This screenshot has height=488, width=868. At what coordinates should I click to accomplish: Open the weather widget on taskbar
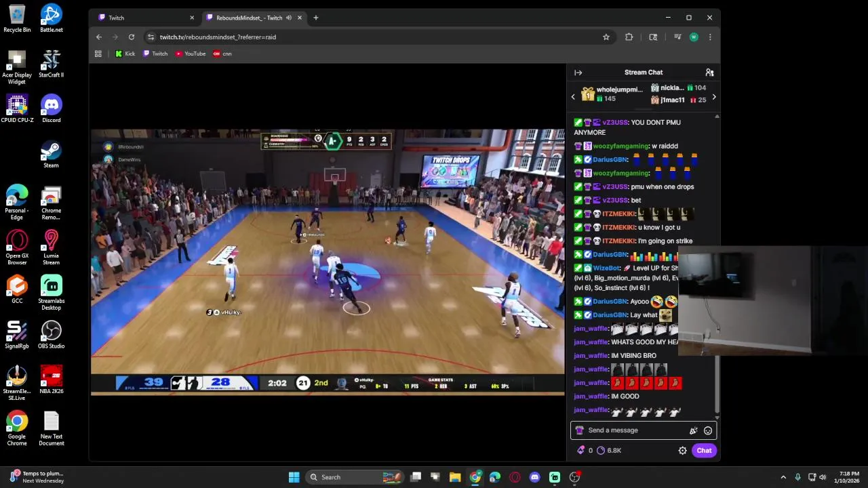coord(37,477)
